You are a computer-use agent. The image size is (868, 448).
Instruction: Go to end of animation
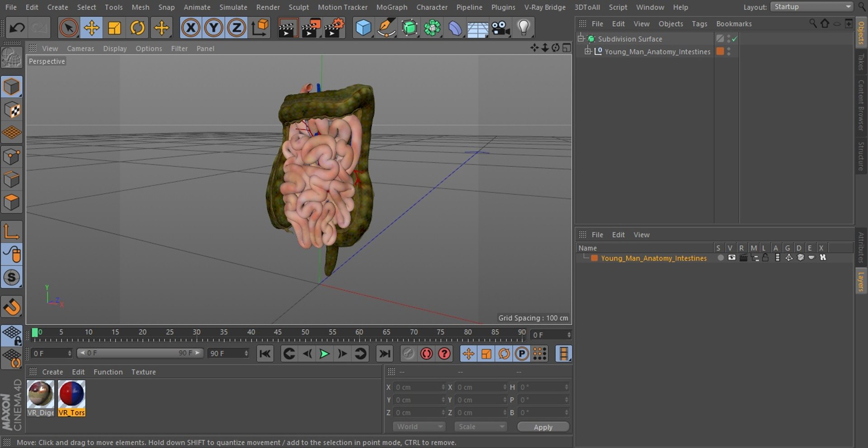pyautogui.click(x=384, y=354)
